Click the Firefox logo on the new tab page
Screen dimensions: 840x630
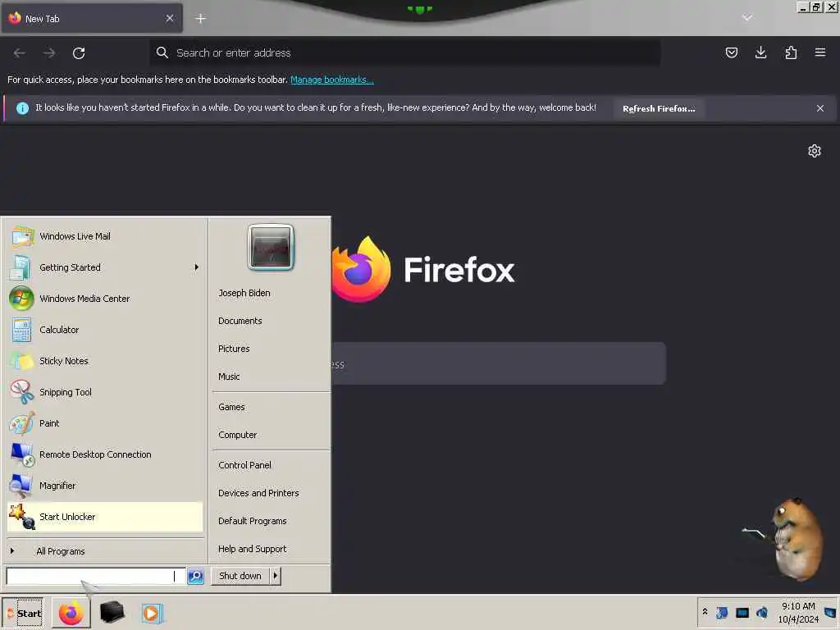click(x=360, y=269)
